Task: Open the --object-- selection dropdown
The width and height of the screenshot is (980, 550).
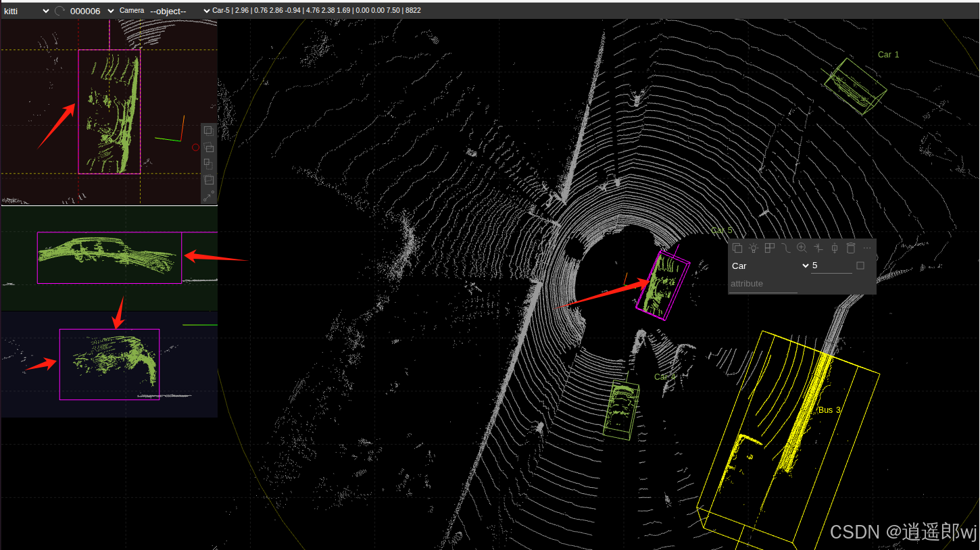Action: click(x=180, y=11)
